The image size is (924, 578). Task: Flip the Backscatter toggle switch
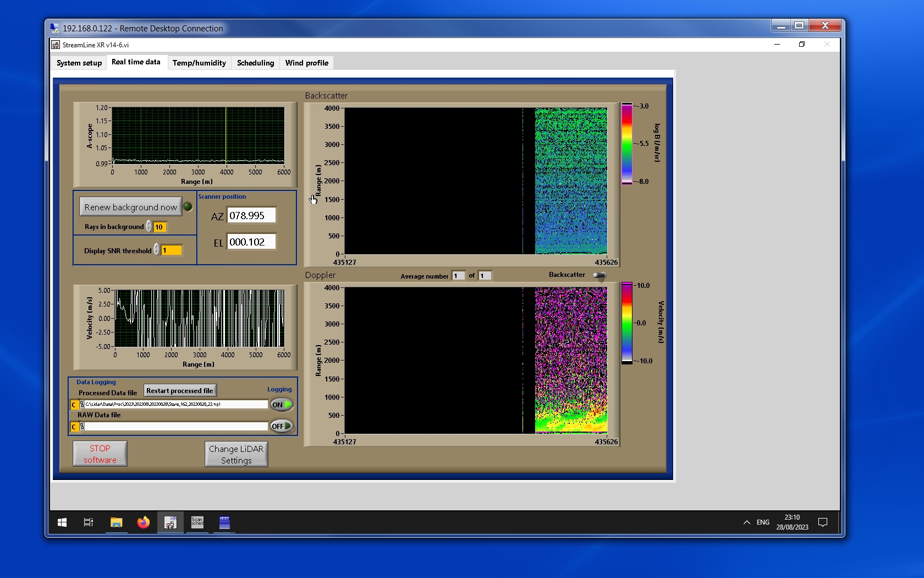(599, 275)
